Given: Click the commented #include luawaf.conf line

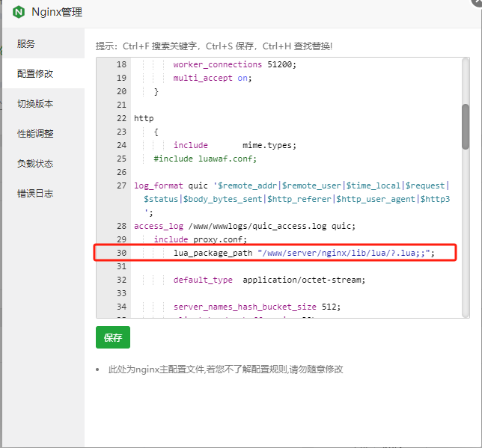Looking at the screenshot, I should pos(205,159).
